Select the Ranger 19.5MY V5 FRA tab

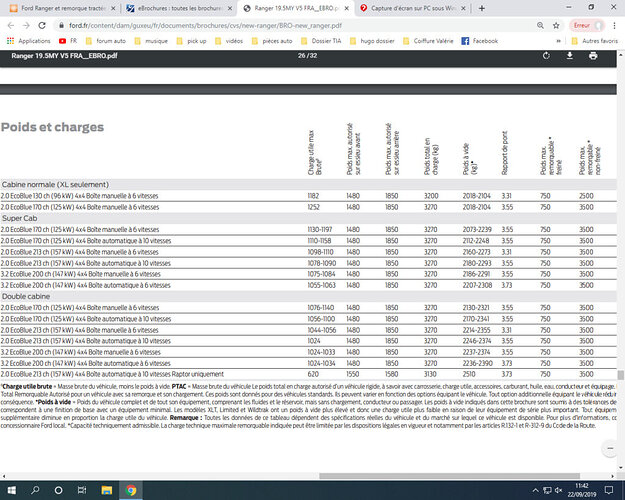[x=295, y=8]
